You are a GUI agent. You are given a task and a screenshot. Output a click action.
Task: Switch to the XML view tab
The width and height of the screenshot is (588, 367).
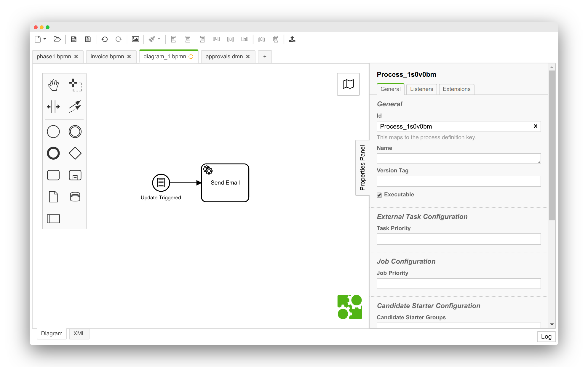click(79, 334)
